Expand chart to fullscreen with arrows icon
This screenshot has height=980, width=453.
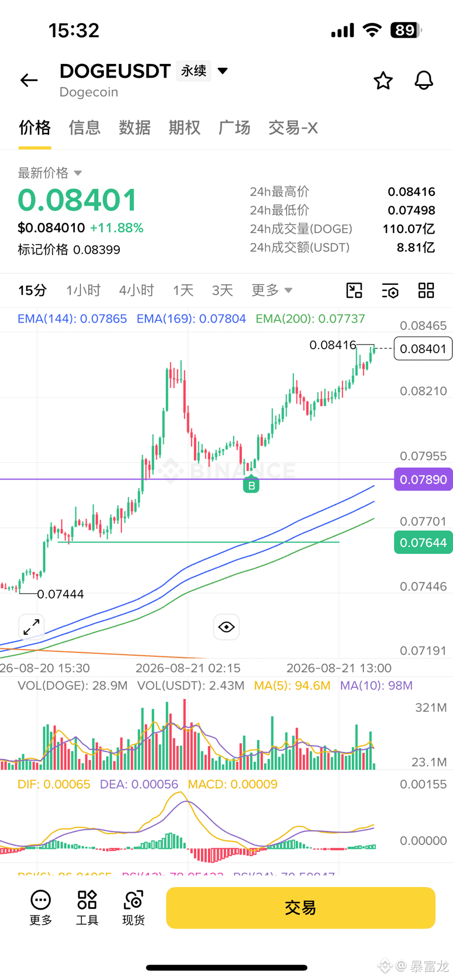pyautogui.click(x=32, y=627)
